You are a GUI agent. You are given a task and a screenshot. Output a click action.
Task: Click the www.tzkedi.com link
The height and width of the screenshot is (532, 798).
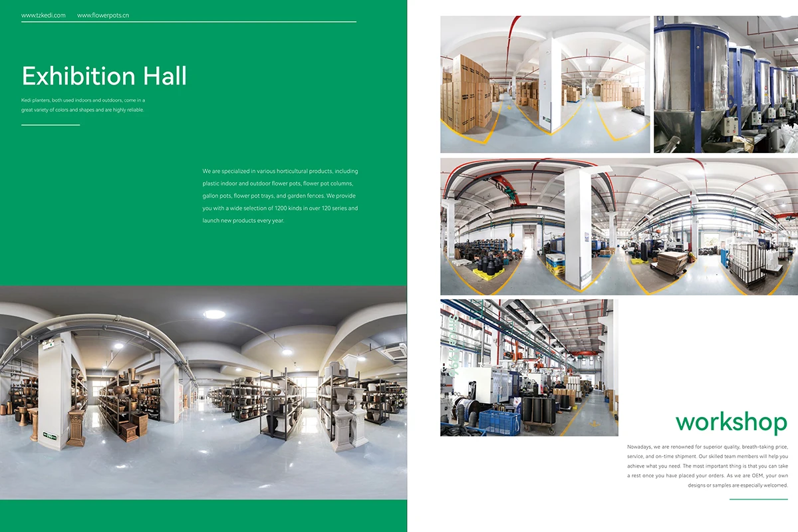[43, 15]
